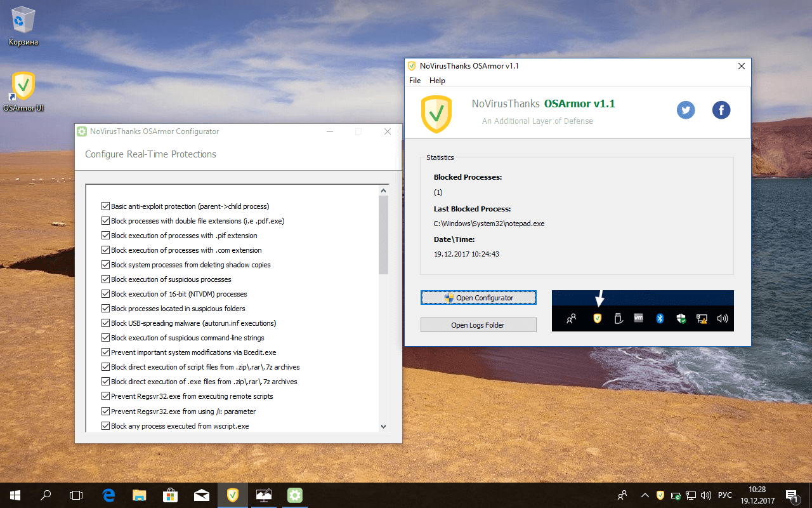Open the Recycle Bin (Корзина) desktop icon
Screen dimensions: 812x508
23,26
